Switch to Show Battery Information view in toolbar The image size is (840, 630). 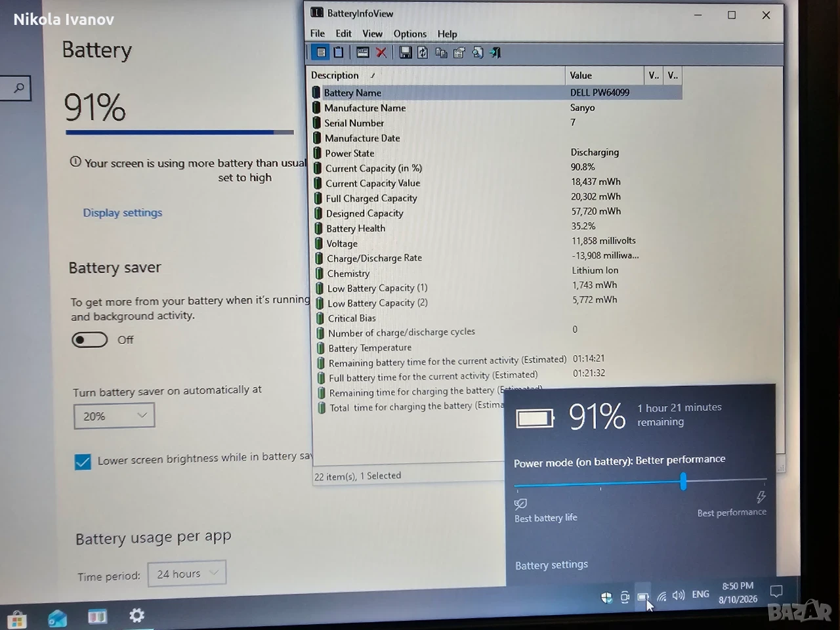coord(321,52)
